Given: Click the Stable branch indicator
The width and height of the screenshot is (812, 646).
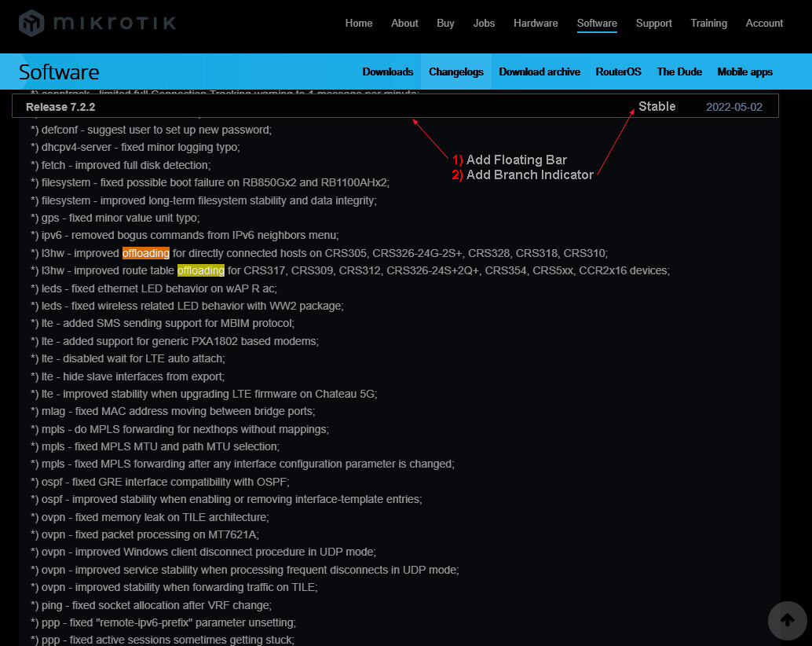Looking at the screenshot, I should pos(657,105).
